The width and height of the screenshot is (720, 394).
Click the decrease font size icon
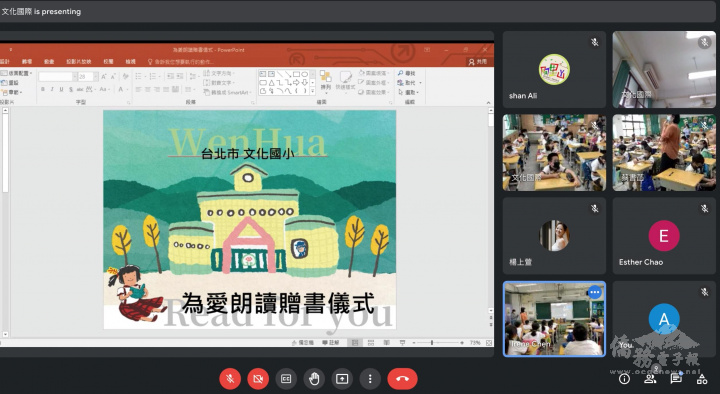tap(113, 77)
